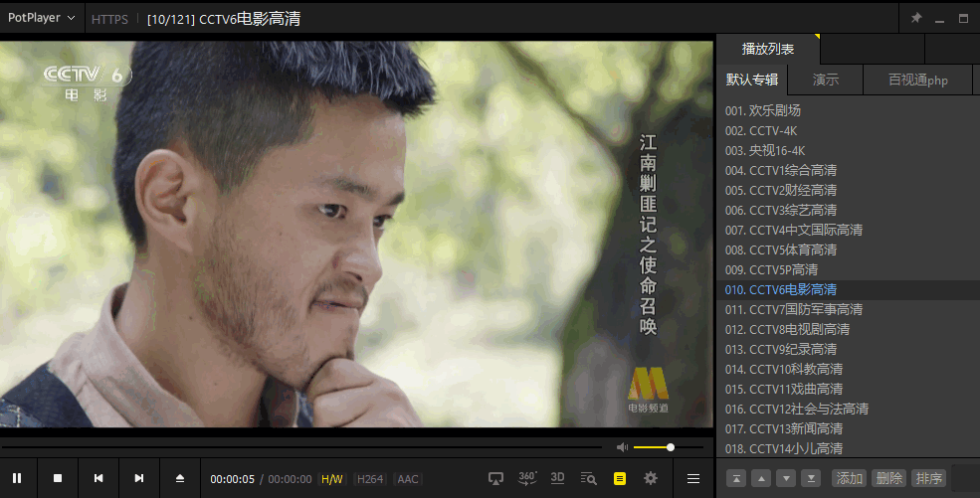This screenshot has height=498, width=980.
Task: Click the 添加 button
Action: coord(849,478)
